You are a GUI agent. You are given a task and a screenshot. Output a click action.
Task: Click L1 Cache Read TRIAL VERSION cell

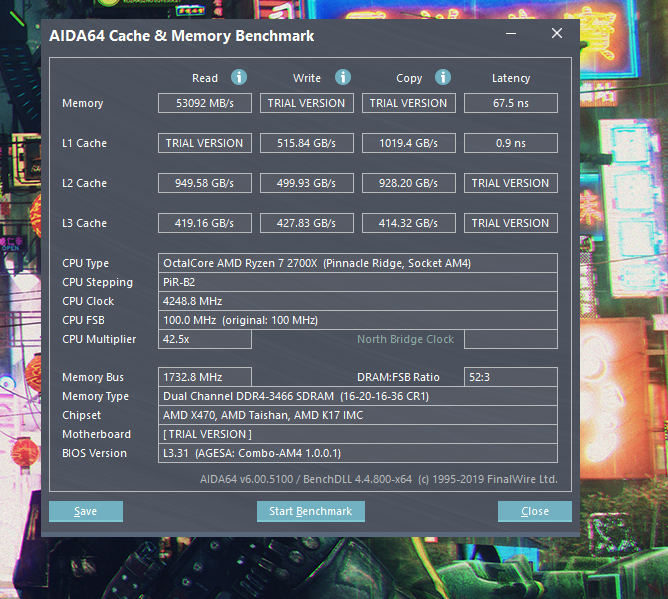click(205, 143)
